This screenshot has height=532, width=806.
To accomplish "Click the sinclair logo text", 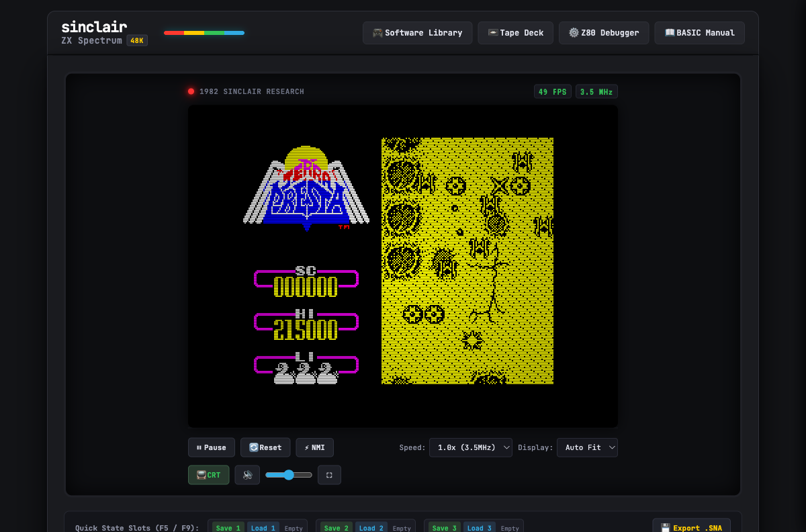I will pyautogui.click(x=94, y=27).
